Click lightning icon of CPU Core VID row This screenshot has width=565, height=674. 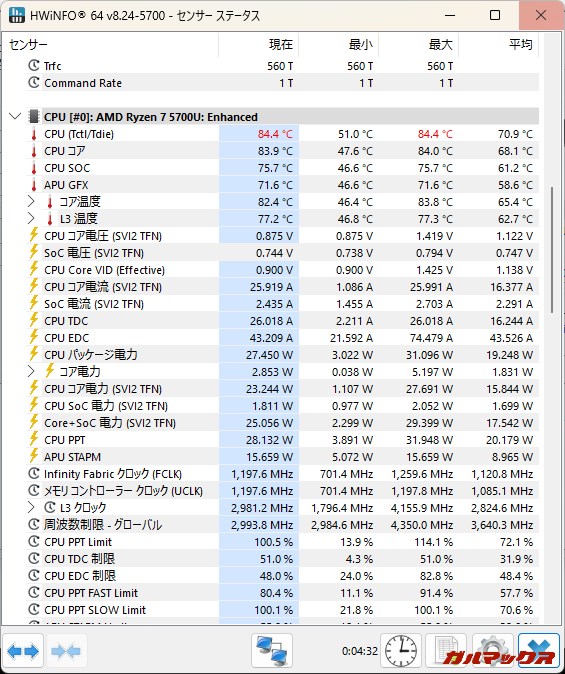[34, 270]
